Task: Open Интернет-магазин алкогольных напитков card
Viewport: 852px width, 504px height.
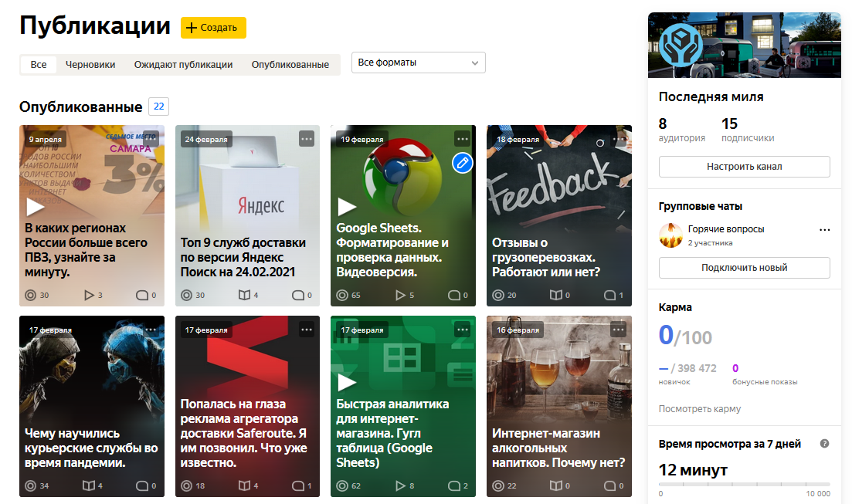Action: (559, 406)
